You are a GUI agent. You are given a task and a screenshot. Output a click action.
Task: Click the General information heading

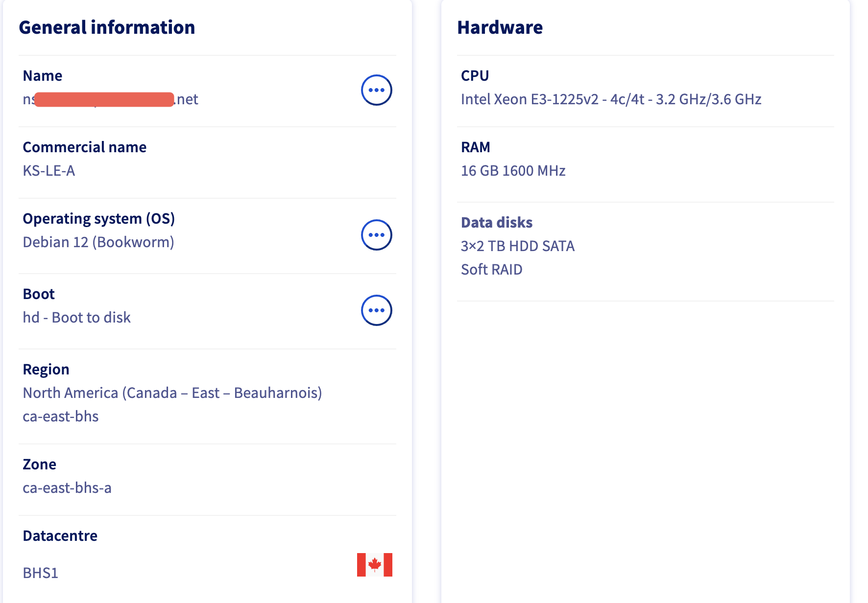pyautogui.click(x=107, y=27)
